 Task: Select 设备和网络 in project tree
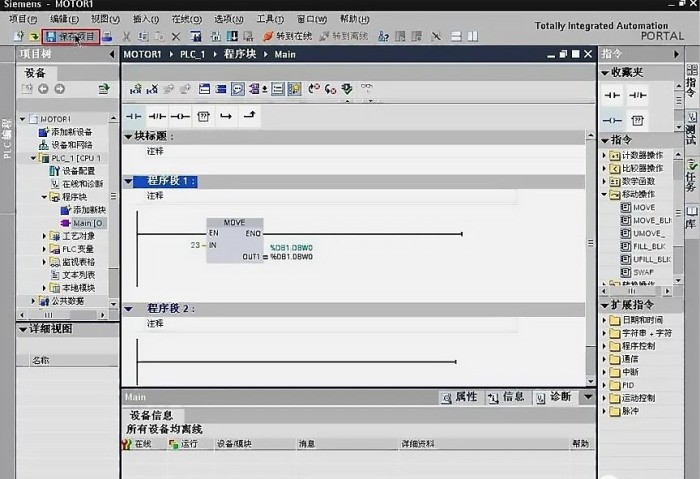coord(66,145)
